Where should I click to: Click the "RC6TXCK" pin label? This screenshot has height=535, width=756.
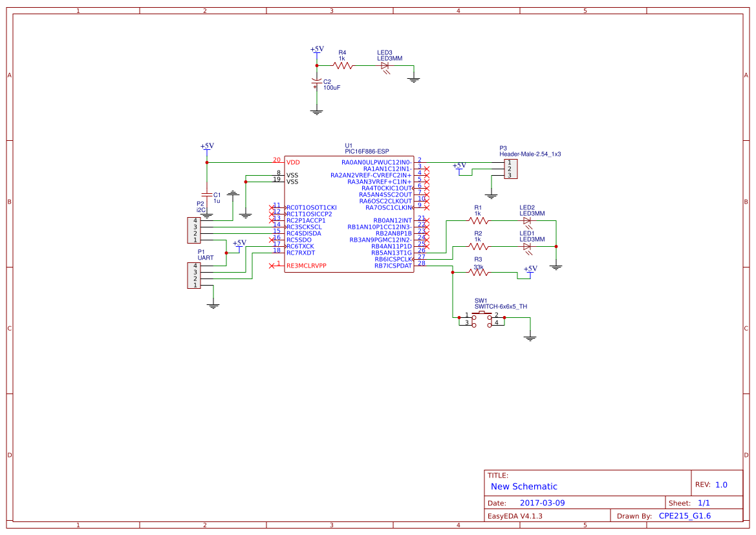tap(300, 246)
